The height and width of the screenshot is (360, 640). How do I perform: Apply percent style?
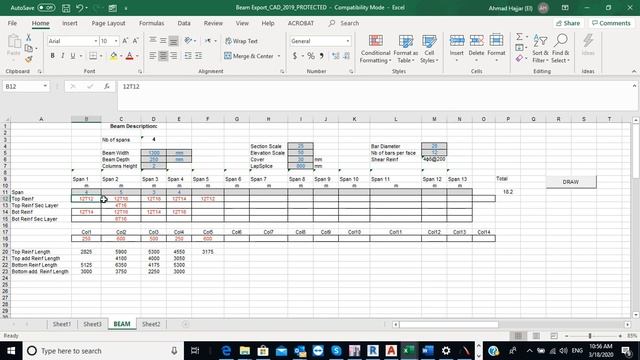pyautogui.click(x=311, y=56)
